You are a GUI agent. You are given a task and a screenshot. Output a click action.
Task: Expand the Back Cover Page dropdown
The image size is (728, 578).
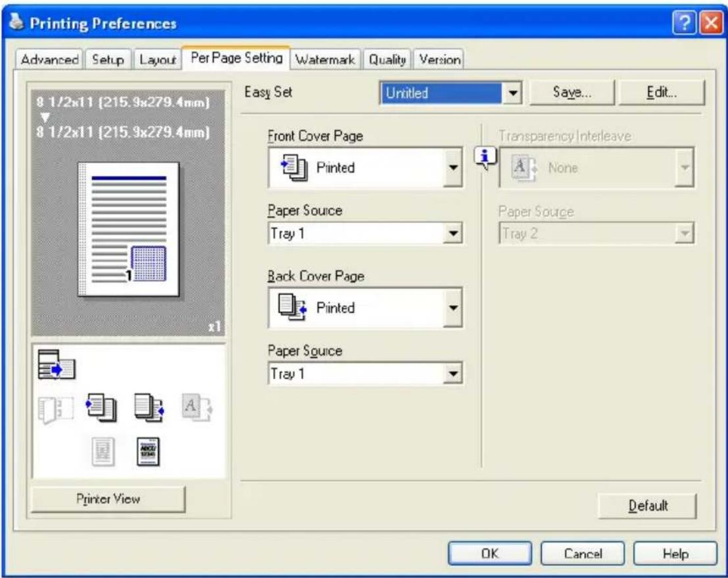[365, 307]
